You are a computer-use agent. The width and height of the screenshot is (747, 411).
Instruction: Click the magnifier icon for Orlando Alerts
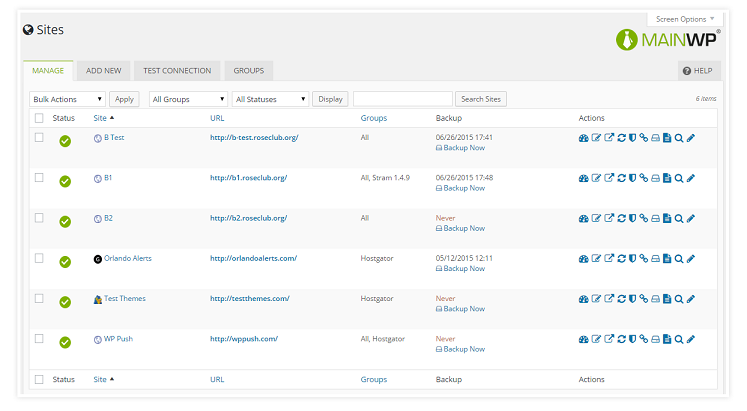(x=679, y=259)
